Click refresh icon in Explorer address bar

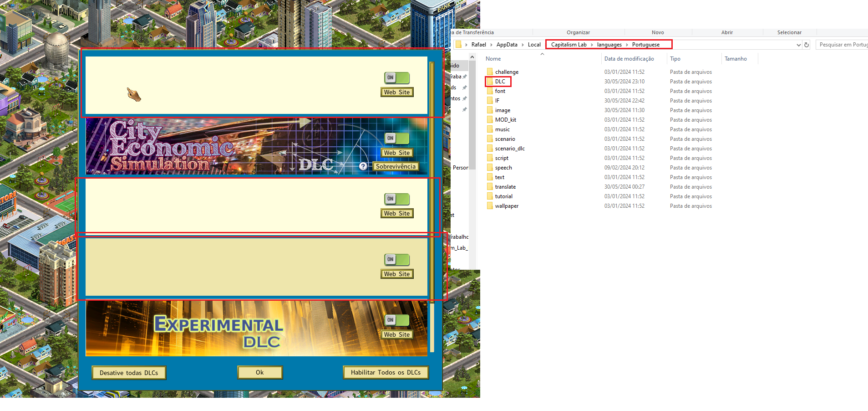pos(807,45)
